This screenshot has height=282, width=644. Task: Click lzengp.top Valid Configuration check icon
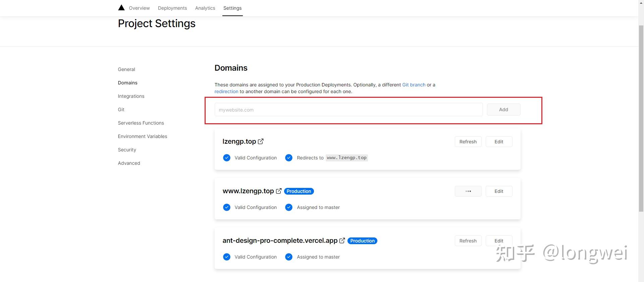click(x=227, y=158)
